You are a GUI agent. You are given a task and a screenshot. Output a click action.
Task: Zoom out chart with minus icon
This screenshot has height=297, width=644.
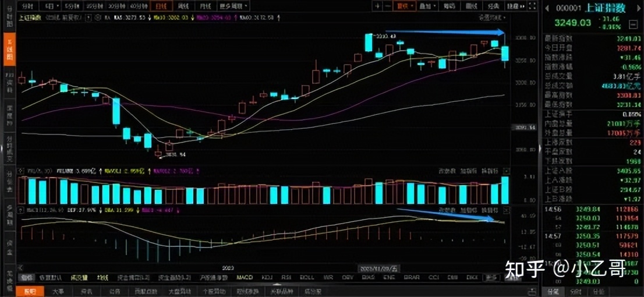coord(388,6)
